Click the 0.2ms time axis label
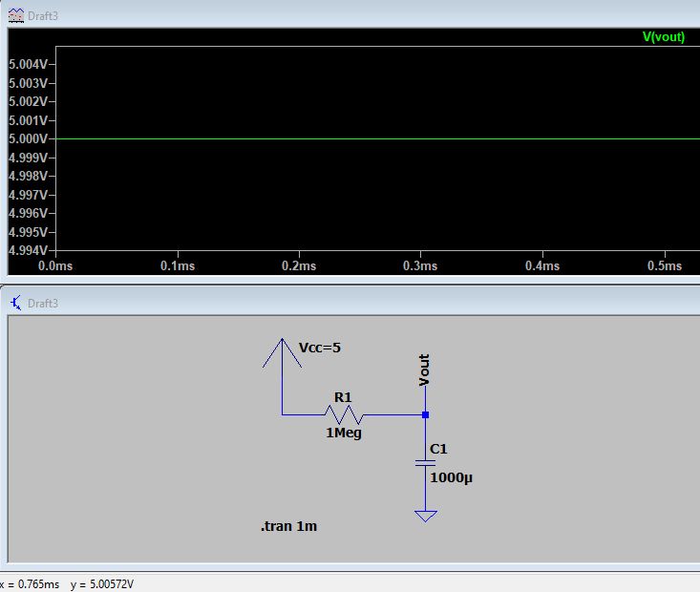 pos(299,266)
